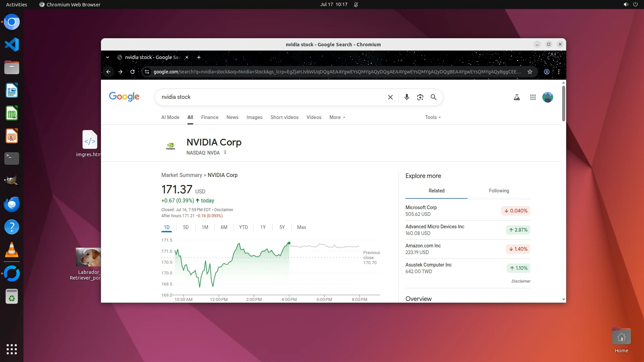Switch to the Finance search tab
Viewport: 644px width, 362px height.
210,117
